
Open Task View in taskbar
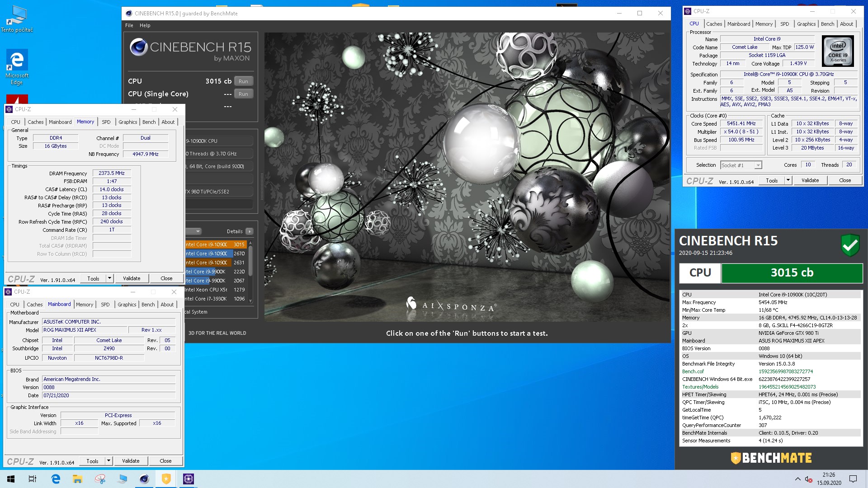33,479
